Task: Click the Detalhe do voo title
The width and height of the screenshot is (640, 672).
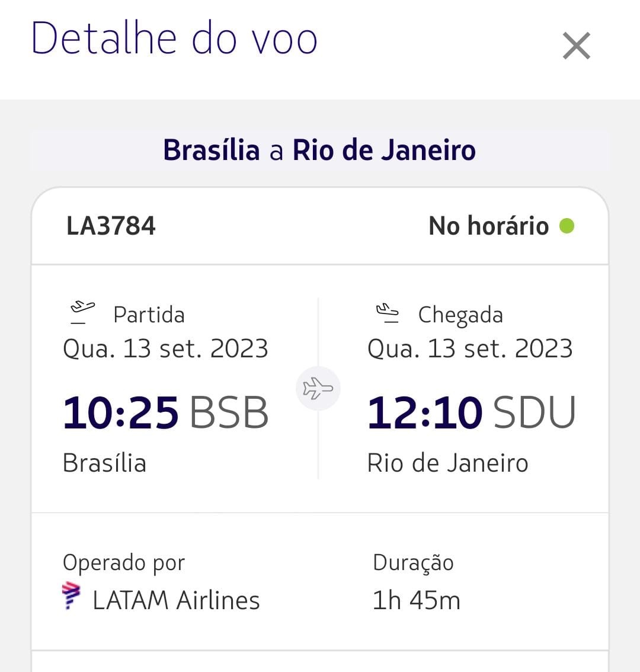Action: coord(174,39)
